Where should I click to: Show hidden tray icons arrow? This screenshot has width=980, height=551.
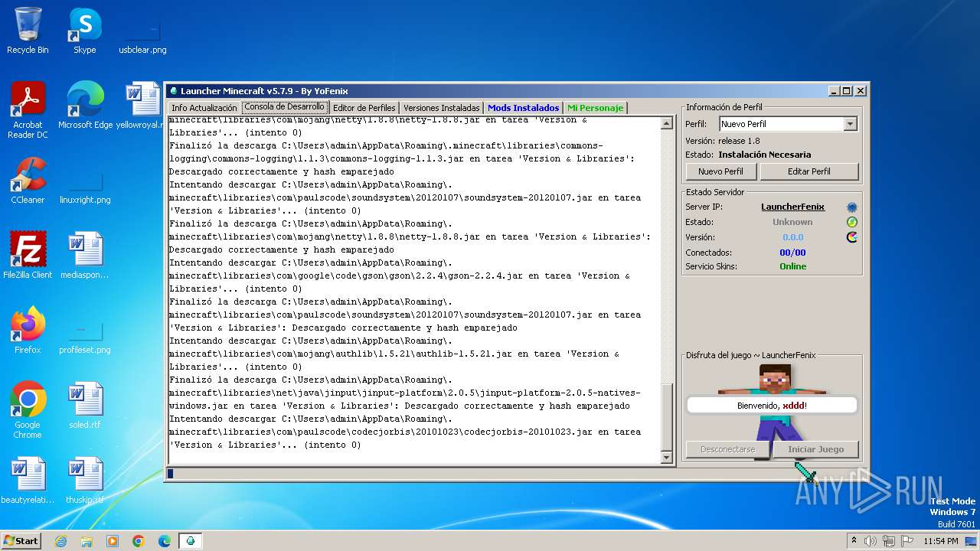(854, 541)
